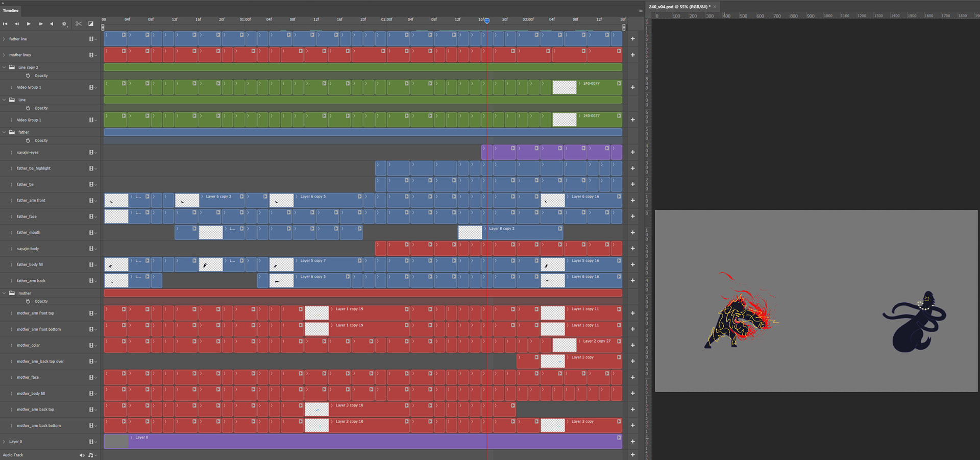The height and width of the screenshot is (460, 980).
Task: Enable Opacity keyframe stopwatch under mother group
Action: coord(28,301)
